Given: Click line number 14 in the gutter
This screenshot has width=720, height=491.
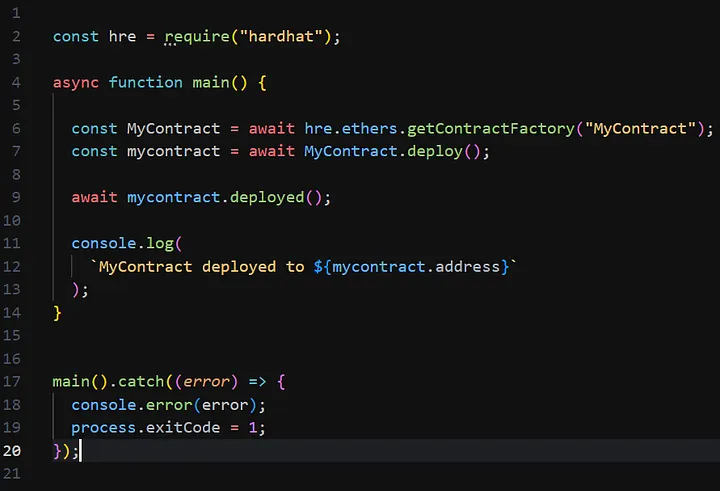Looking at the screenshot, I should pos(15,312).
